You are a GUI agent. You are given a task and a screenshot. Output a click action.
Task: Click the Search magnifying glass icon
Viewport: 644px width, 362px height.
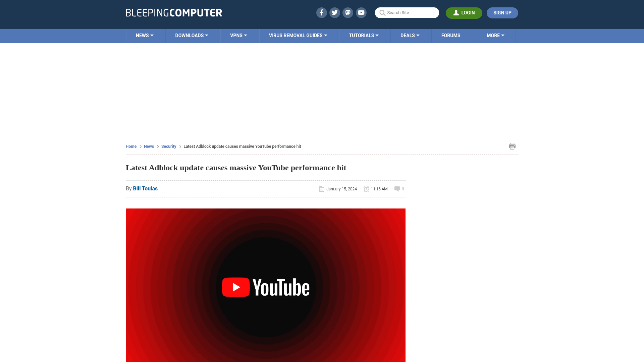coord(382,13)
